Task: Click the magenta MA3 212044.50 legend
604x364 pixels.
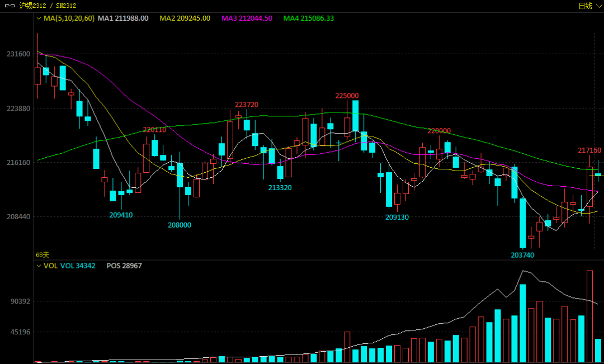Action: point(247,18)
